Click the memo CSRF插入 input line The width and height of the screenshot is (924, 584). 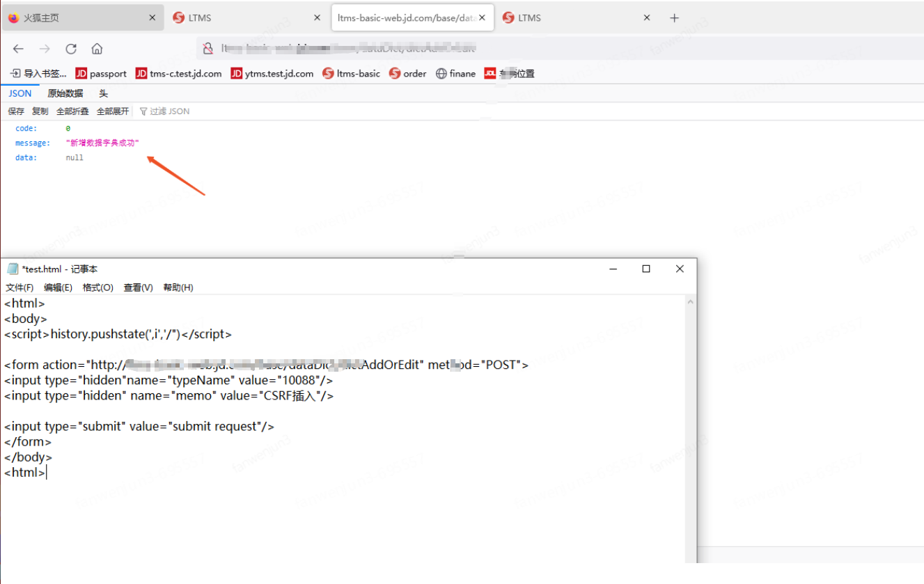pos(169,395)
